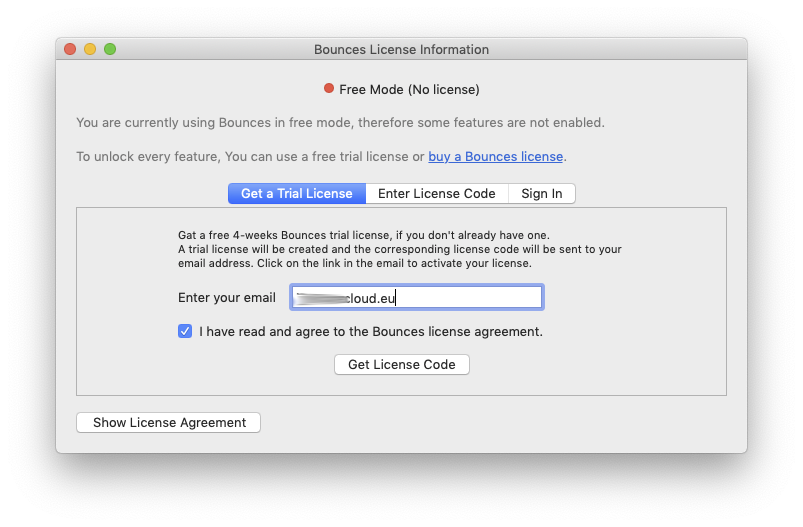
Task: Click the Free Mode (No license) text
Action: pyautogui.click(x=409, y=90)
